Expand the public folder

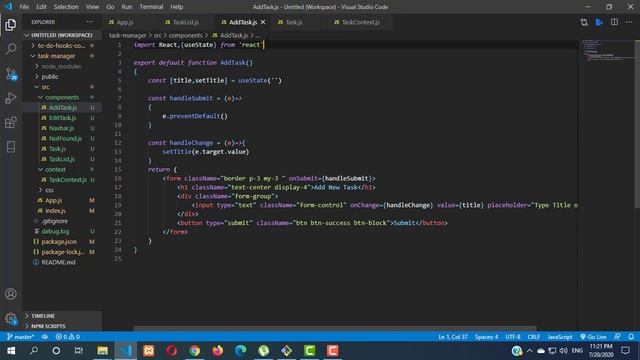pos(50,76)
